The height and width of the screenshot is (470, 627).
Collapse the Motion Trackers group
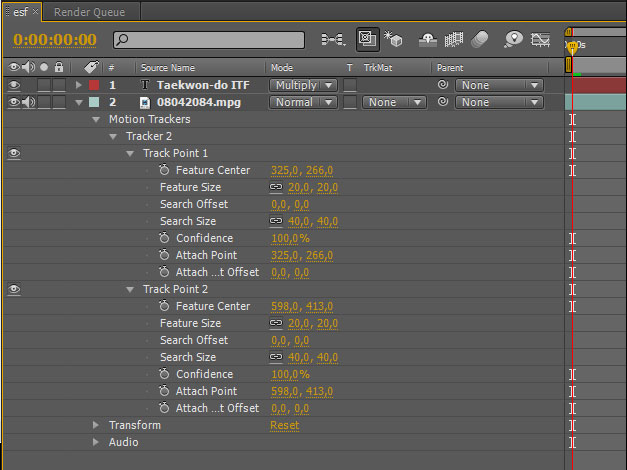pos(96,119)
